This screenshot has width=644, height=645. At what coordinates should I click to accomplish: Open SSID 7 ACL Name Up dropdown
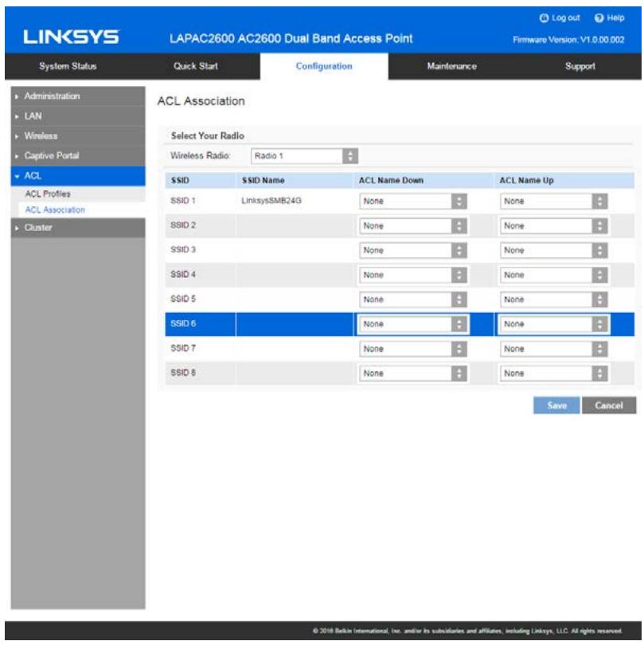553,349
